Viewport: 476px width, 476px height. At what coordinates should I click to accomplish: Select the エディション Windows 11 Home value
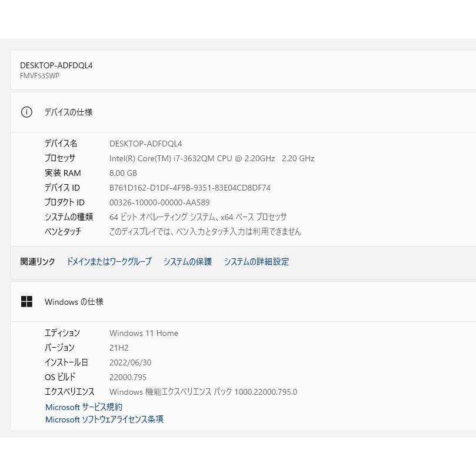(144, 333)
